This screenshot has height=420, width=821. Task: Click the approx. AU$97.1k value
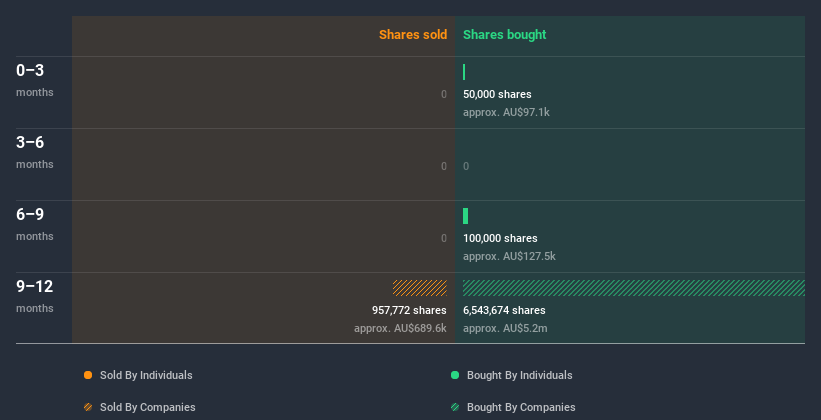pyautogui.click(x=506, y=112)
